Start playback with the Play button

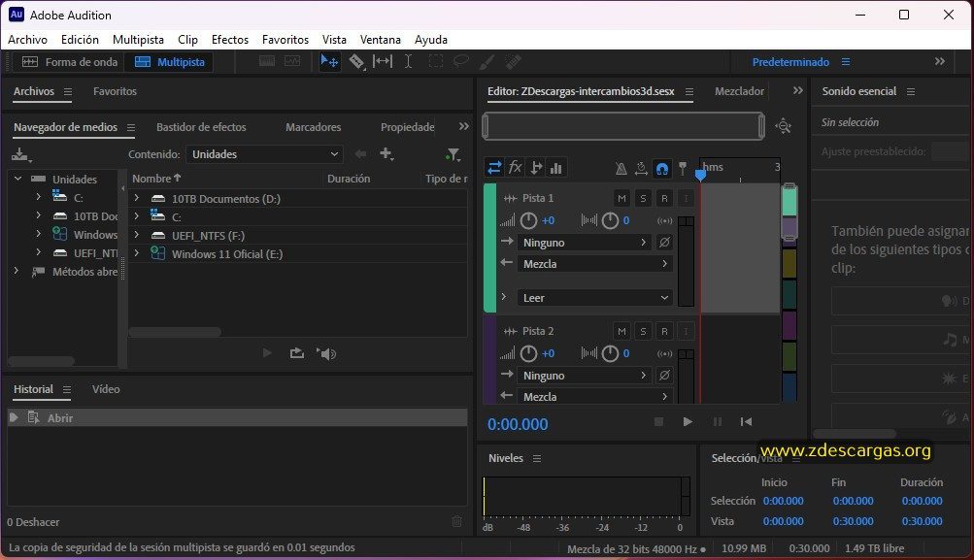(688, 421)
